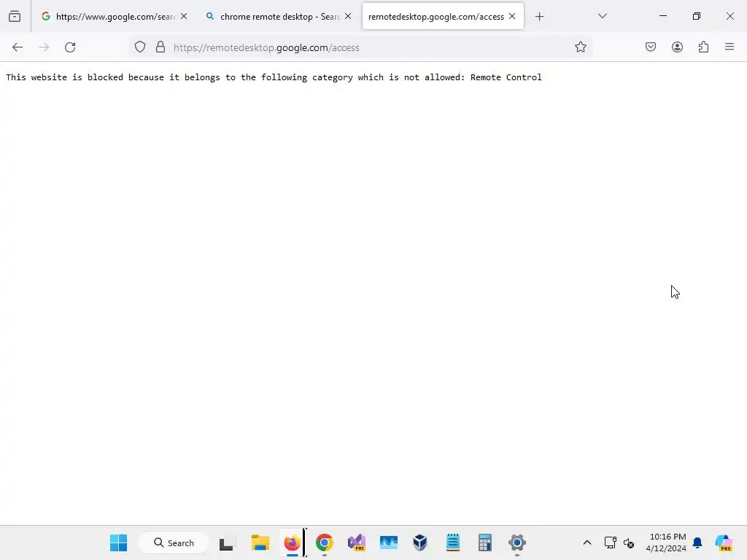The image size is (747, 560).
Task: Go back one page
Action: [18, 47]
